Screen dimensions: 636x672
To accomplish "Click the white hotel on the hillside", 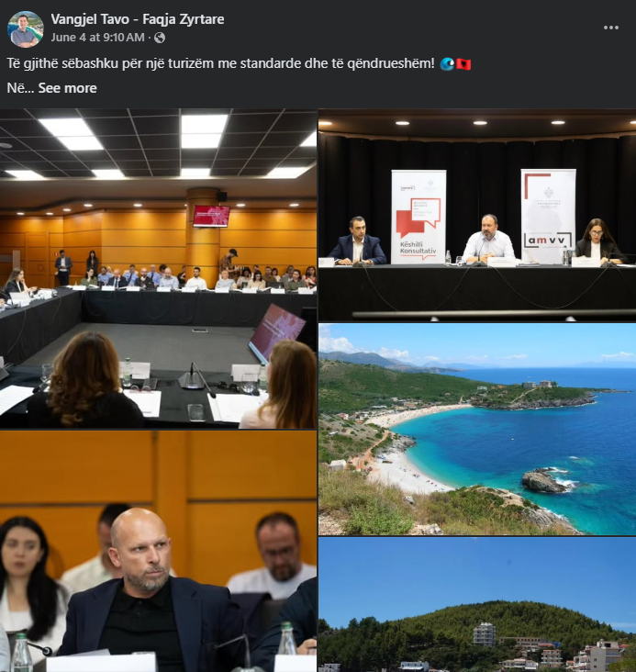I will [485, 633].
